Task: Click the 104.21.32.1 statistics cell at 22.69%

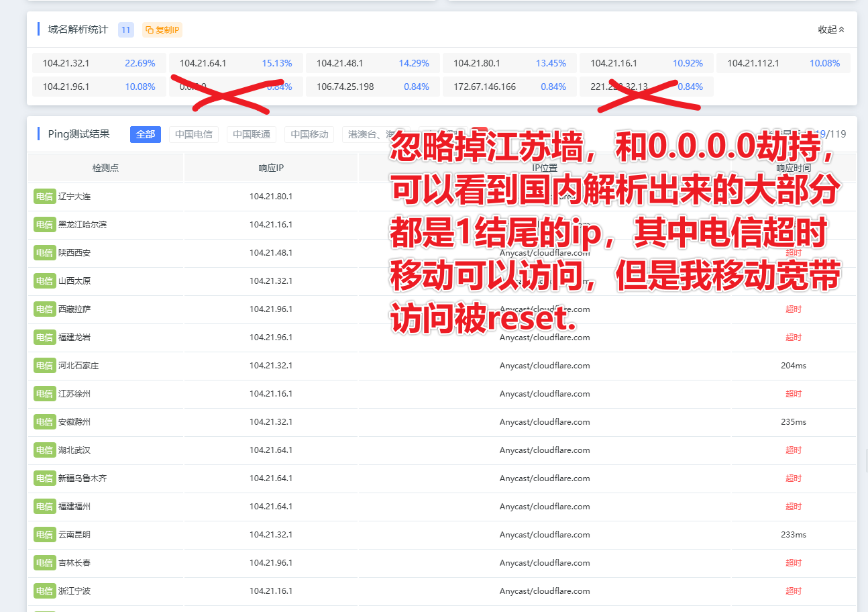Action: coord(99,63)
